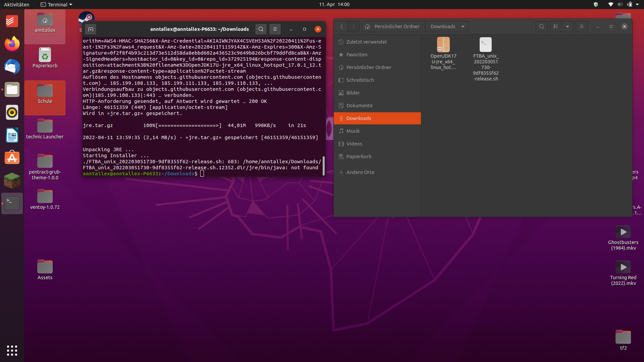Expand the Downloads path bar dropdown
Screen dimensions: 644x362
(463, 26)
